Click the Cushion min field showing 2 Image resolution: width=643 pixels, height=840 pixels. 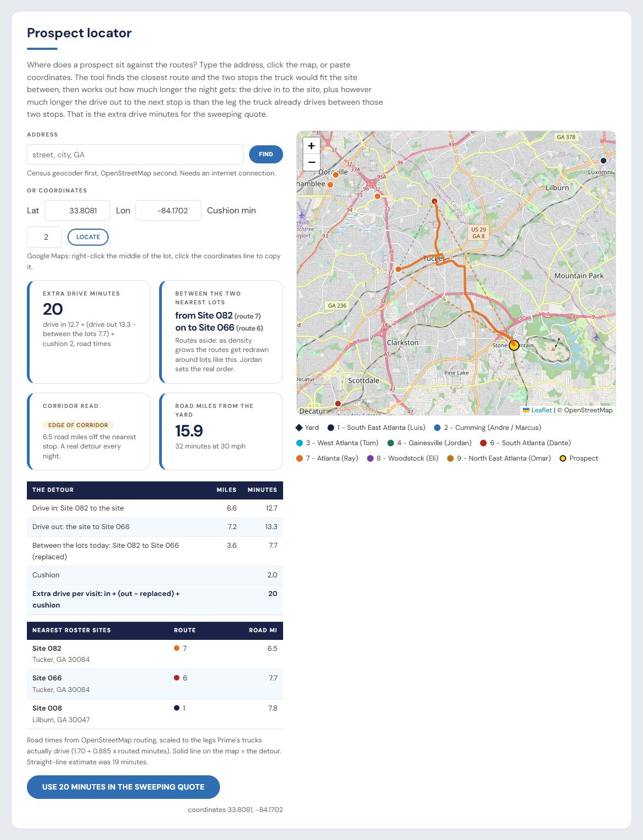[x=44, y=237]
